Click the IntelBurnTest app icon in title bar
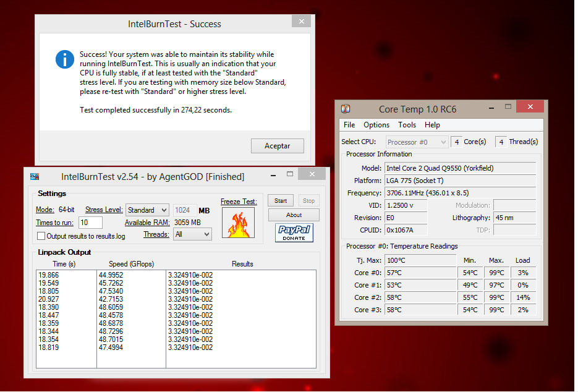This screenshot has width=578, height=392. pyautogui.click(x=35, y=177)
